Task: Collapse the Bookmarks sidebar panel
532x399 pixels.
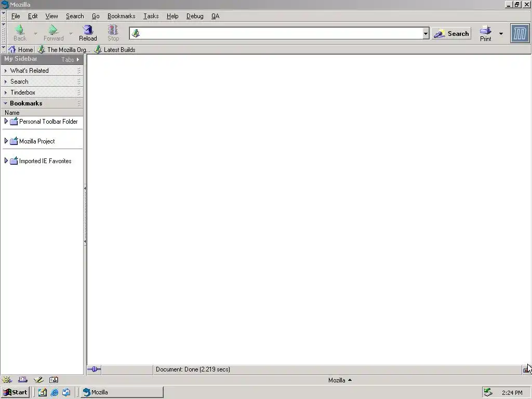Action: coord(42,103)
